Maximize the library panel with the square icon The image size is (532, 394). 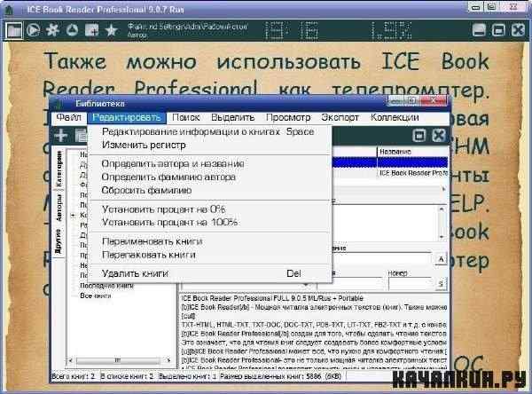coord(419,136)
